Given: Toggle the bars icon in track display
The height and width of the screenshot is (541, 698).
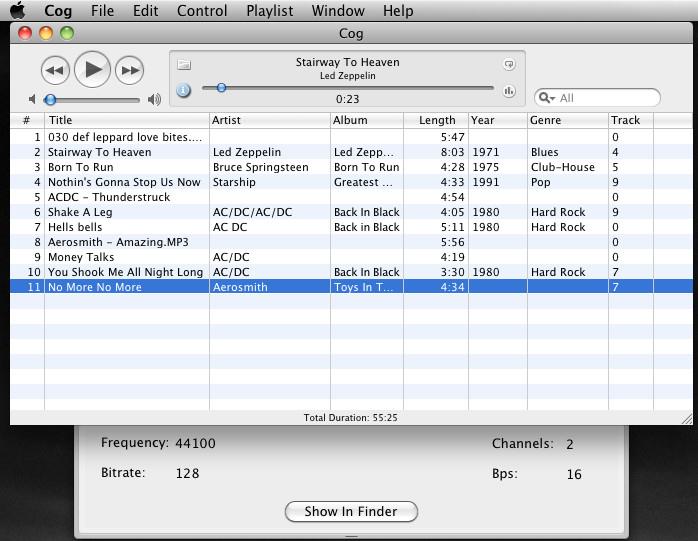Looking at the screenshot, I should [x=509, y=91].
